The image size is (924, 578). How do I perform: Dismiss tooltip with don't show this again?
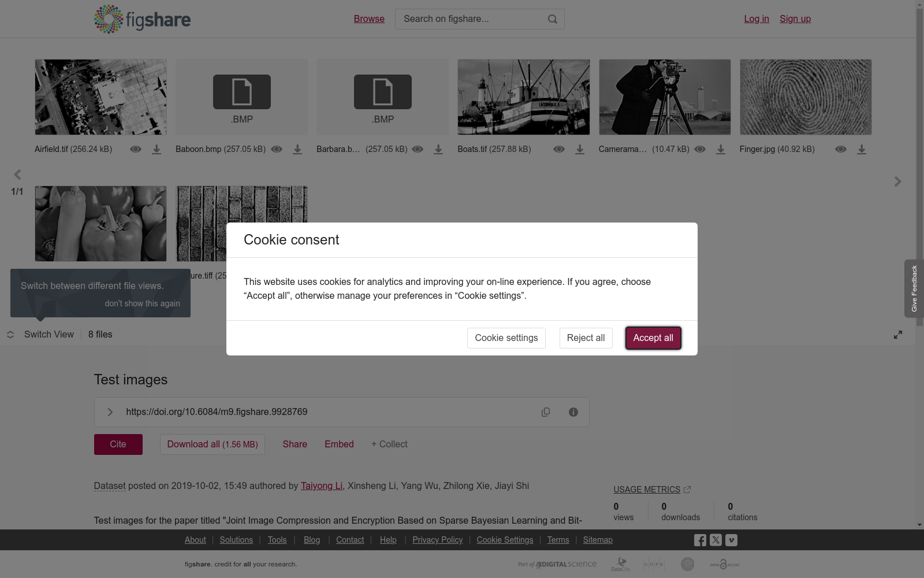point(142,303)
